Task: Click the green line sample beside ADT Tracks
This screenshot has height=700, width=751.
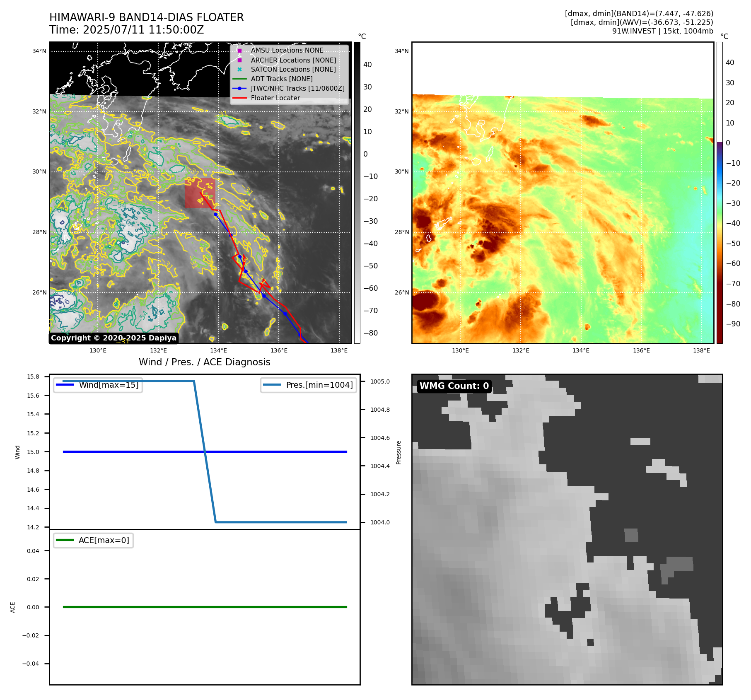Action: pos(239,79)
